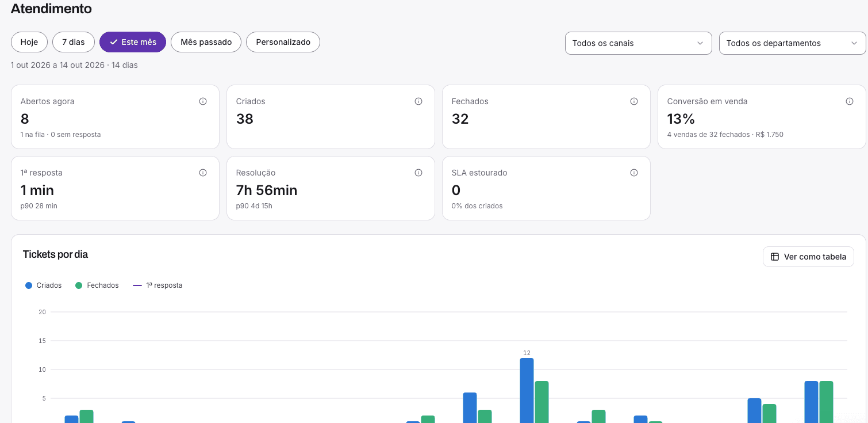Click the Fechados count '32'
Screen dimensions: 868x423
coord(460,119)
